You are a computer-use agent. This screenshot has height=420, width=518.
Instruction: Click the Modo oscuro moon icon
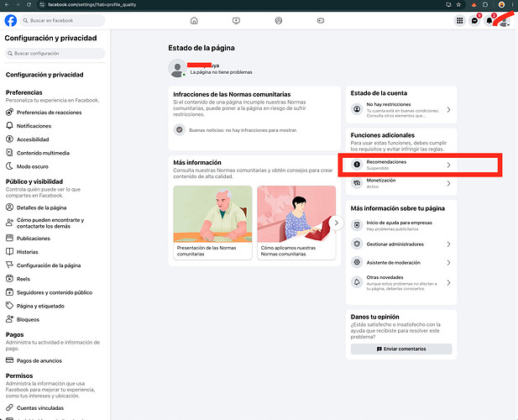[x=9, y=166]
